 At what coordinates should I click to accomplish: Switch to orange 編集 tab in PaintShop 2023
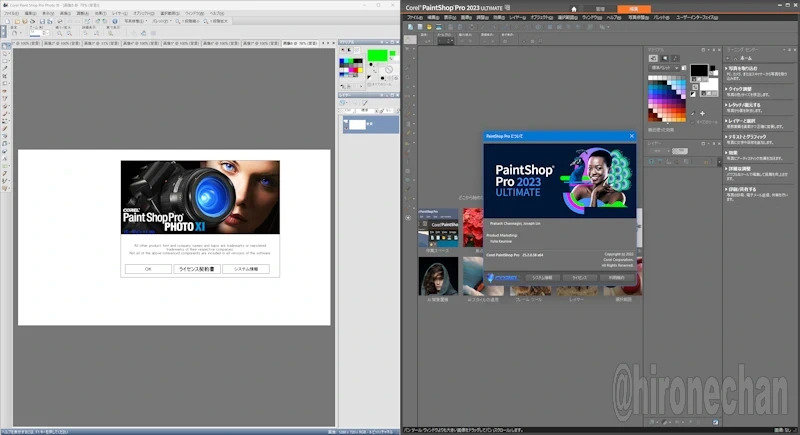pyautogui.click(x=633, y=9)
